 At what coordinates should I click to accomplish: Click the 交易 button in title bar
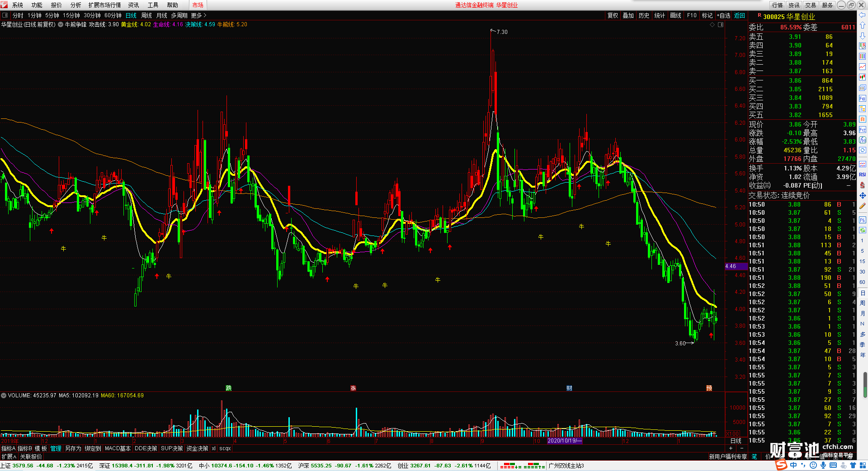coord(811,5)
